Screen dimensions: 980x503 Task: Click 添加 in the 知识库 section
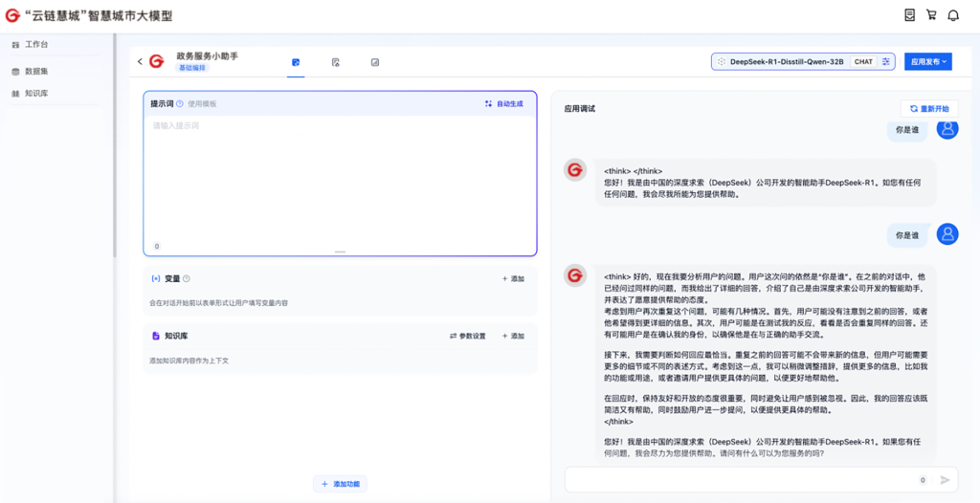pos(513,337)
